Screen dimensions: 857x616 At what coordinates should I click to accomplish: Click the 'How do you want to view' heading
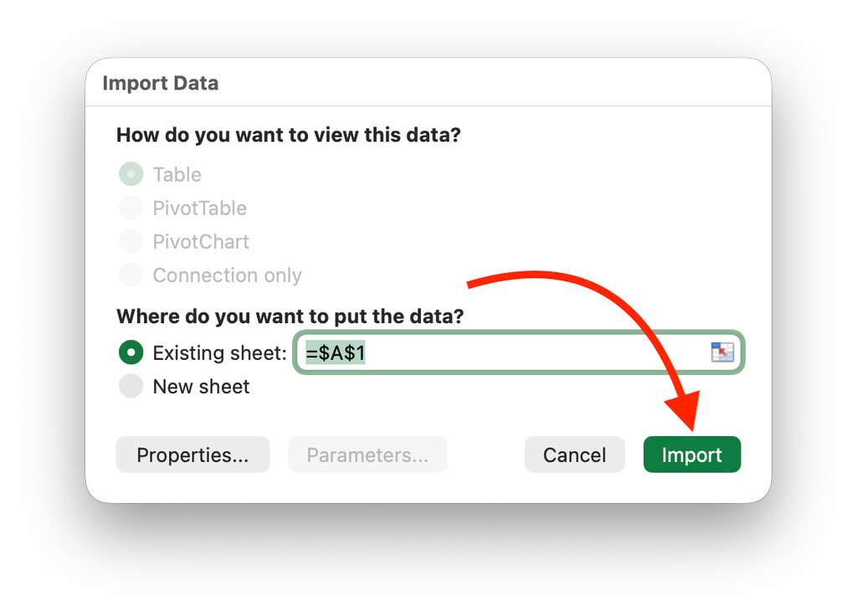click(288, 135)
